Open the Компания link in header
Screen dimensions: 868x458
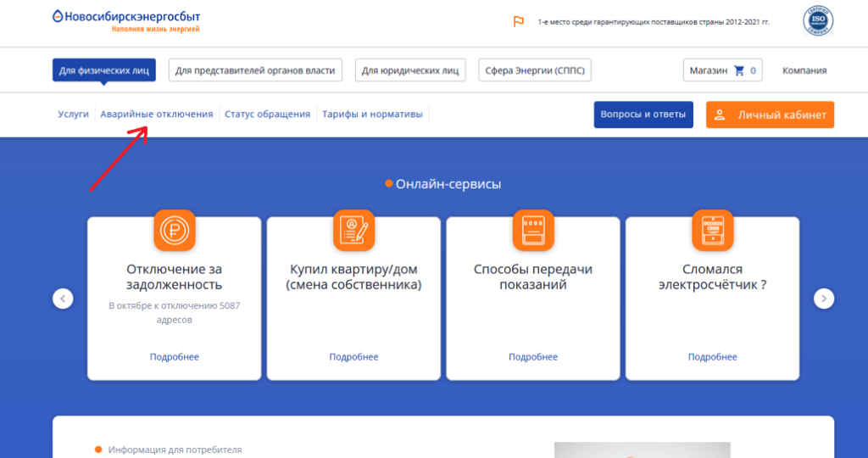pyautogui.click(x=804, y=70)
